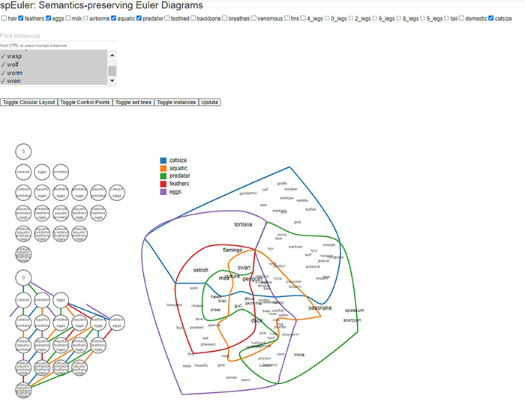Click the blue catsize legend swatch

pyautogui.click(x=163, y=160)
